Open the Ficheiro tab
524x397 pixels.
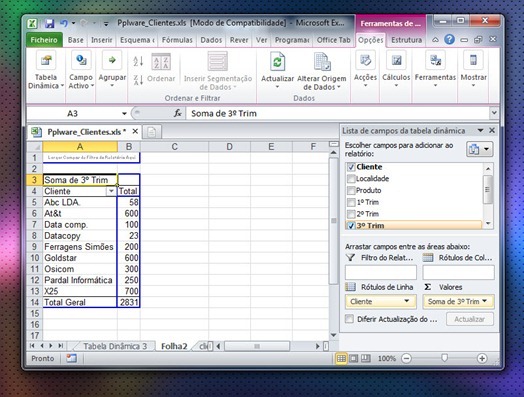pos(44,40)
